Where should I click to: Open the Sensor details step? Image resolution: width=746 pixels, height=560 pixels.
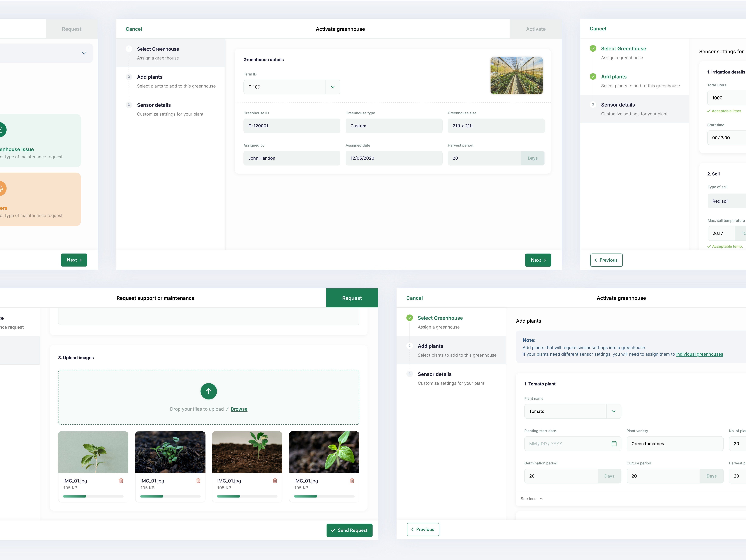(x=154, y=105)
